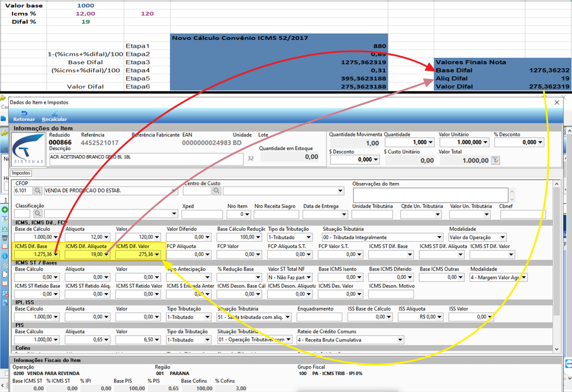Open the Centro de Custo combo box
The width and height of the screenshot is (572, 392).
pos(284,191)
